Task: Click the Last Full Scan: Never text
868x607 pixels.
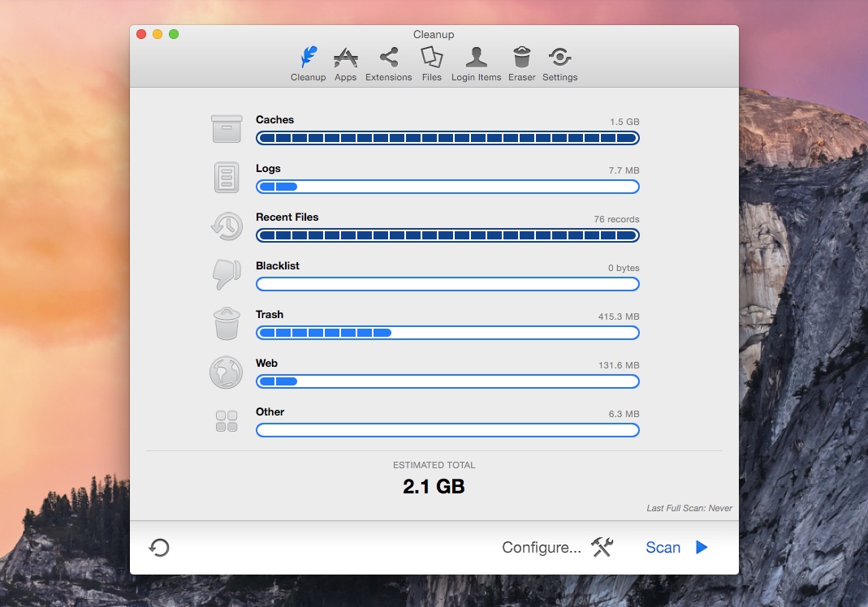Action: coord(689,508)
